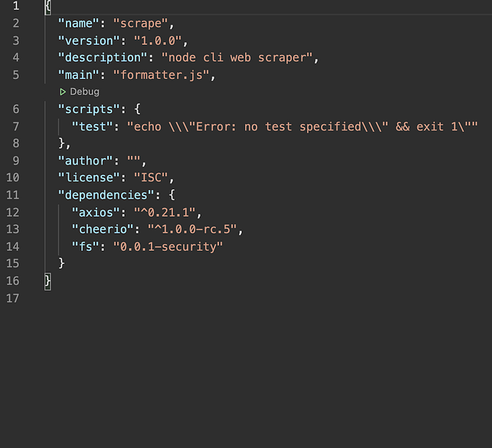Click the opening brace after "scripts"

[137, 109]
